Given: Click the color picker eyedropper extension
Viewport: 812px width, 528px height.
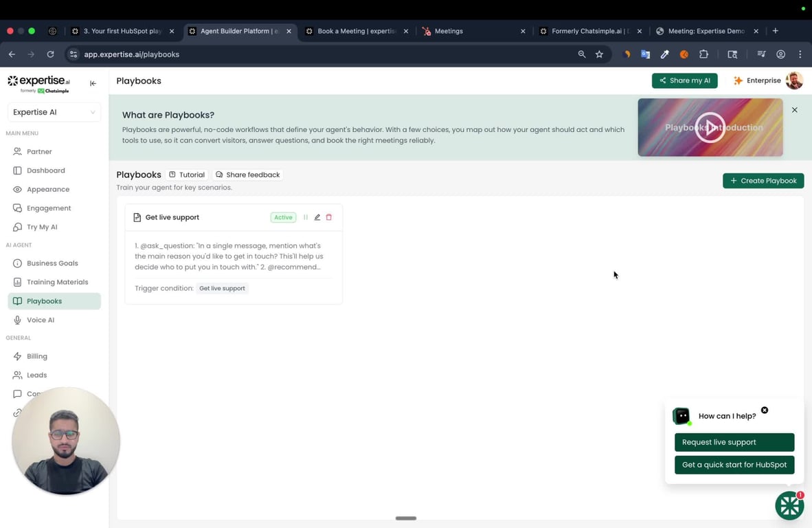Looking at the screenshot, I should (x=664, y=54).
